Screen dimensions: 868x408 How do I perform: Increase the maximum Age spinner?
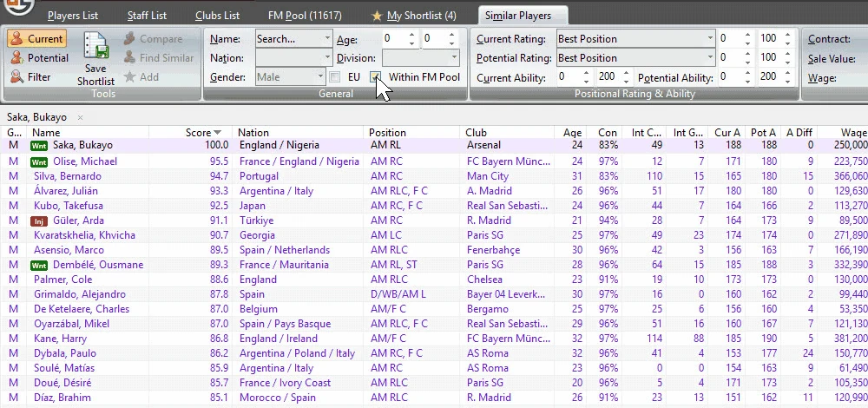coord(452,35)
